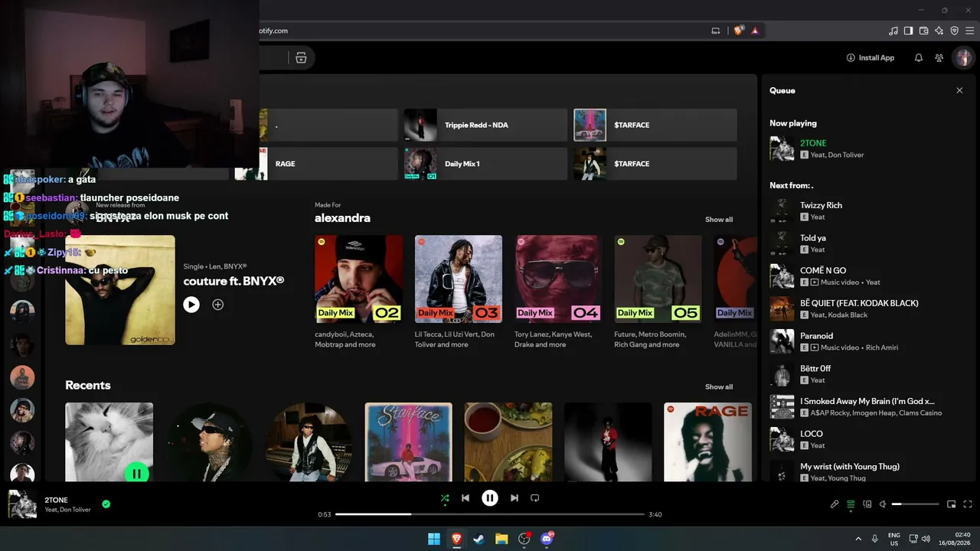The image size is (980, 551).
Task: Mute the Spotify volume speaker icon
Action: [883, 504]
